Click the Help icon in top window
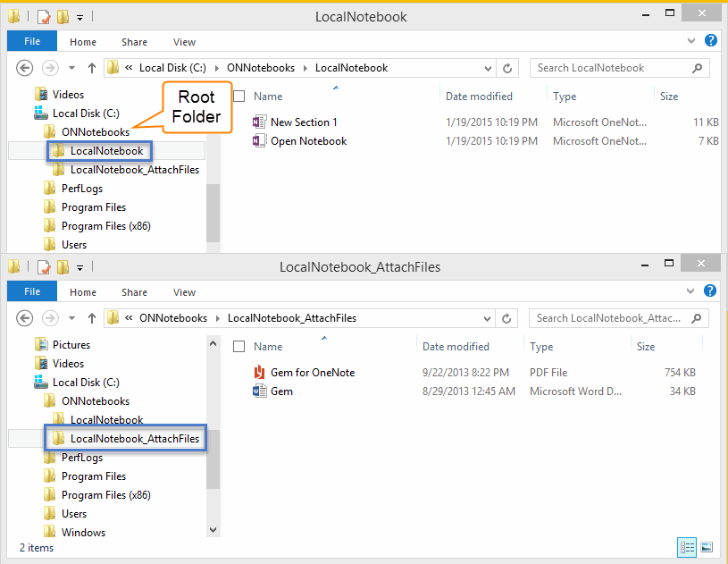Viewport: 728px width, 564px height. [x=711, y=41]
